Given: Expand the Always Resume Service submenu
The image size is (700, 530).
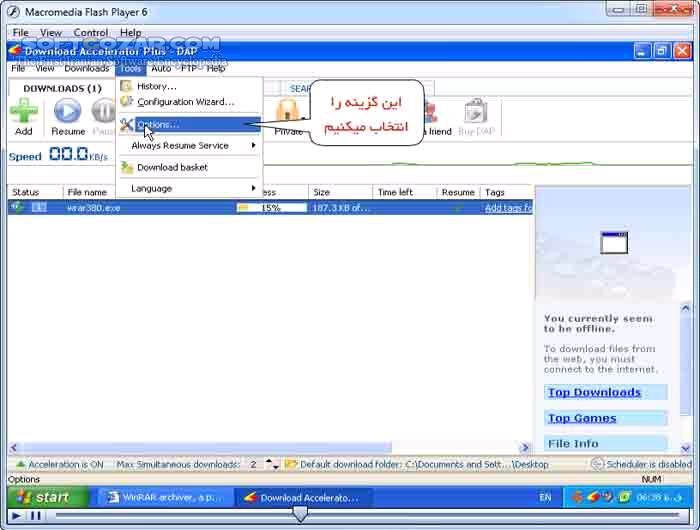Looking at the screenshot, I should coord(190,146).
